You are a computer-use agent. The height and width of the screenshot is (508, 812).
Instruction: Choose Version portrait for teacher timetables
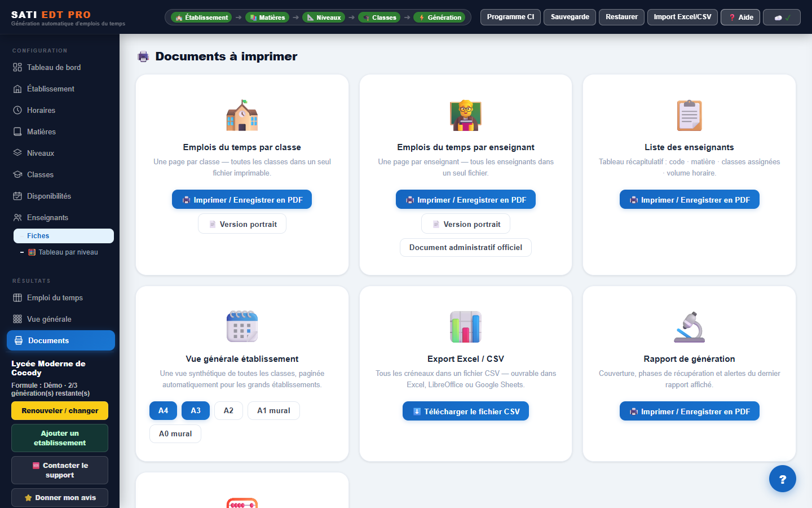(466, 224)
